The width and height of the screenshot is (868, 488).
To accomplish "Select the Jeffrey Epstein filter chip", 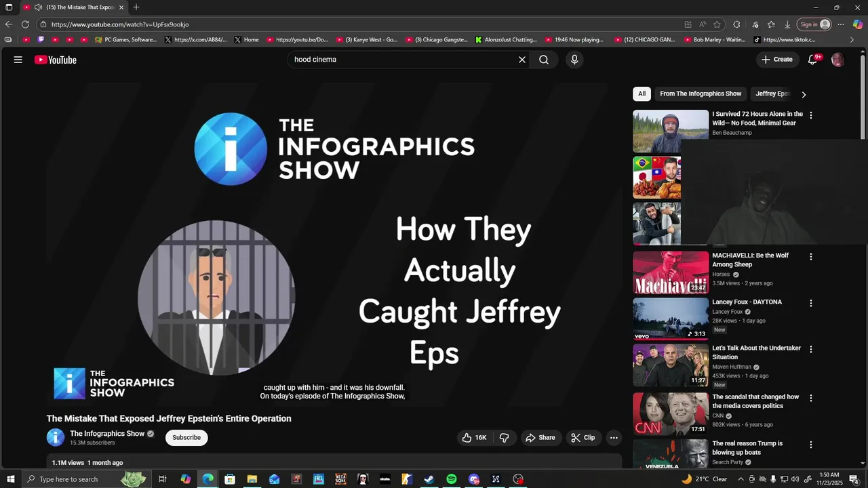I will click(x=772, y=94).
